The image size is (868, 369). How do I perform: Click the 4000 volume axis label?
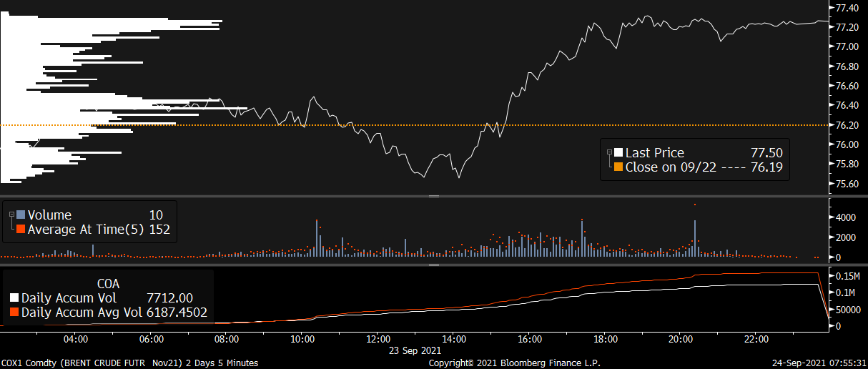[846, 217]
